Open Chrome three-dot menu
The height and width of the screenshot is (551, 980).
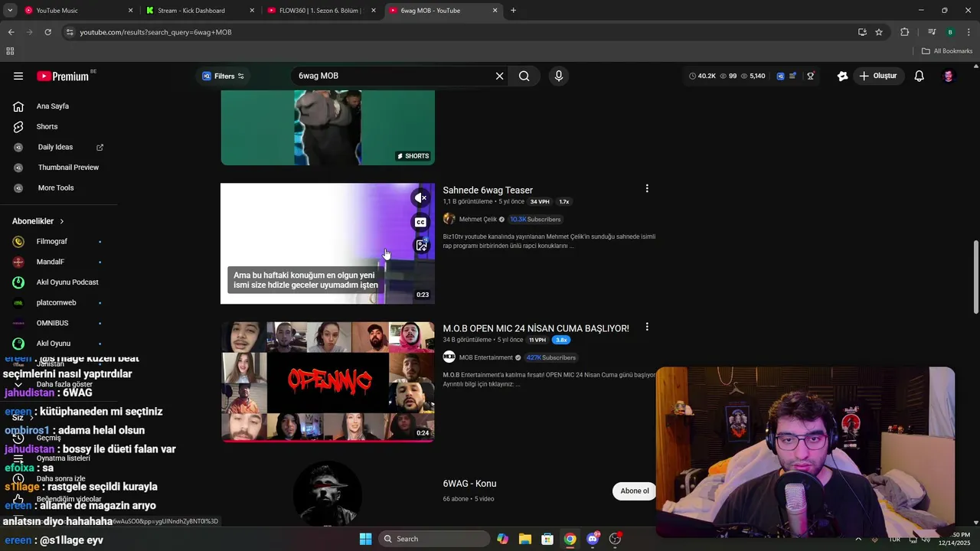pyautogui.click(x=969, y=32)
